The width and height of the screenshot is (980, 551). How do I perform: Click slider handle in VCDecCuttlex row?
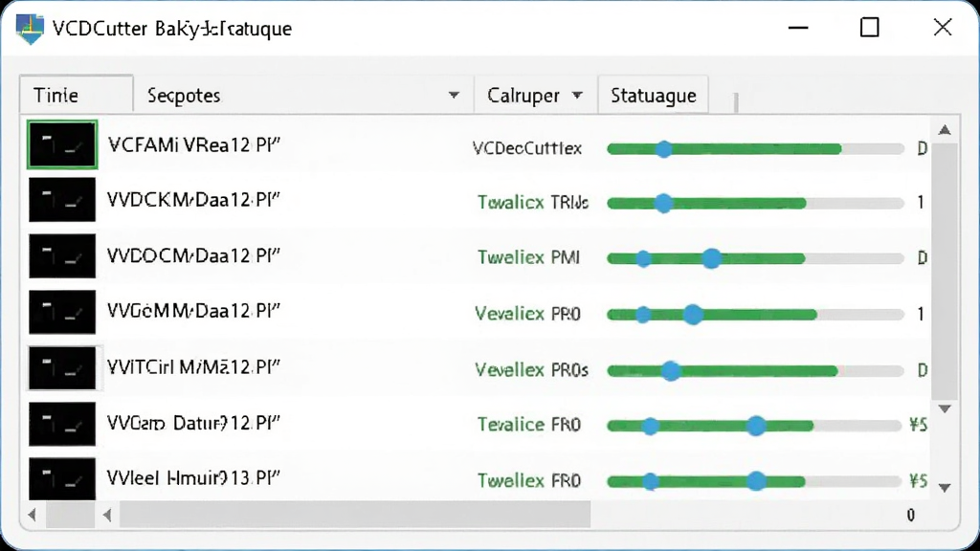tap(664, 148)
